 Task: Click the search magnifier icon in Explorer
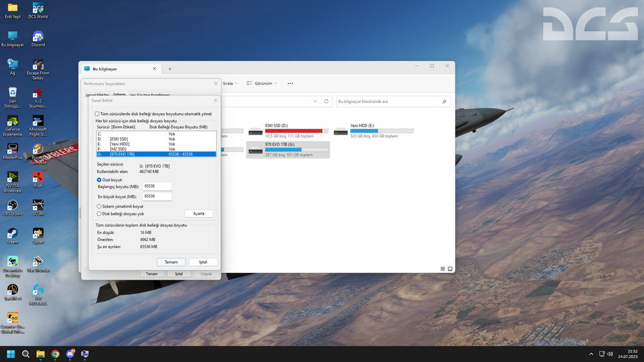coord(444,102)
